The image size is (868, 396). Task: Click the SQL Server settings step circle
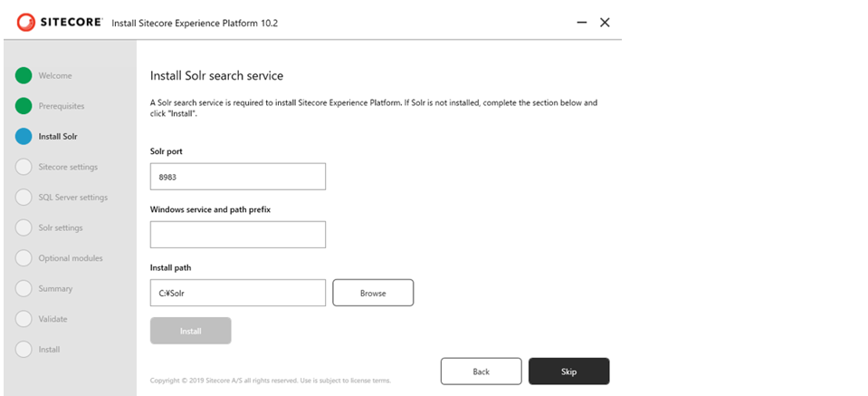click(24, 198)
